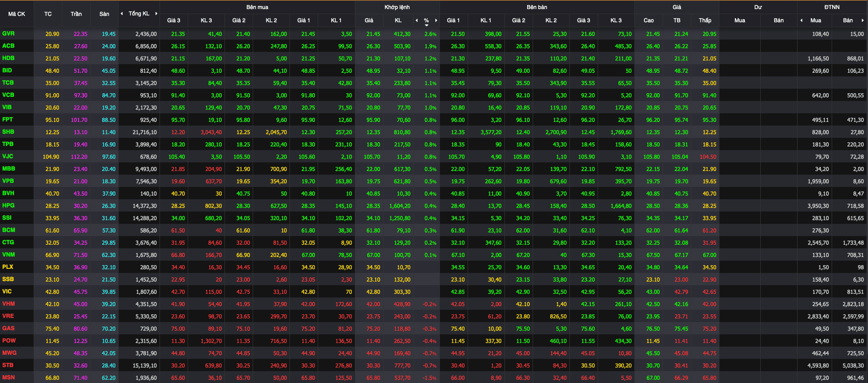Open the MWG stock symbol
This screenshot has height=383, width=868.
pos(9,353)
